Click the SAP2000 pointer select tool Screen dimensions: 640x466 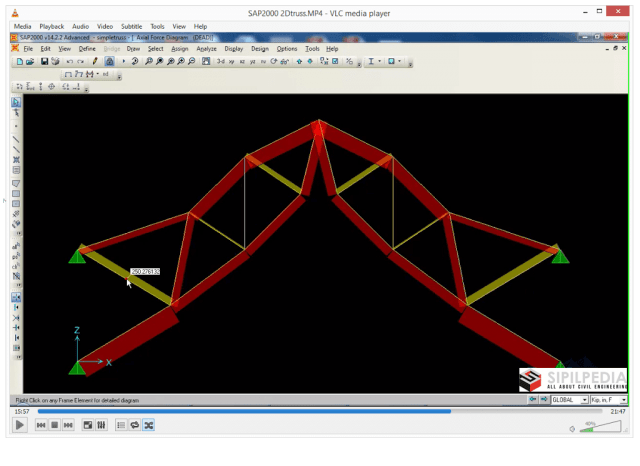[x=16, y=102]
